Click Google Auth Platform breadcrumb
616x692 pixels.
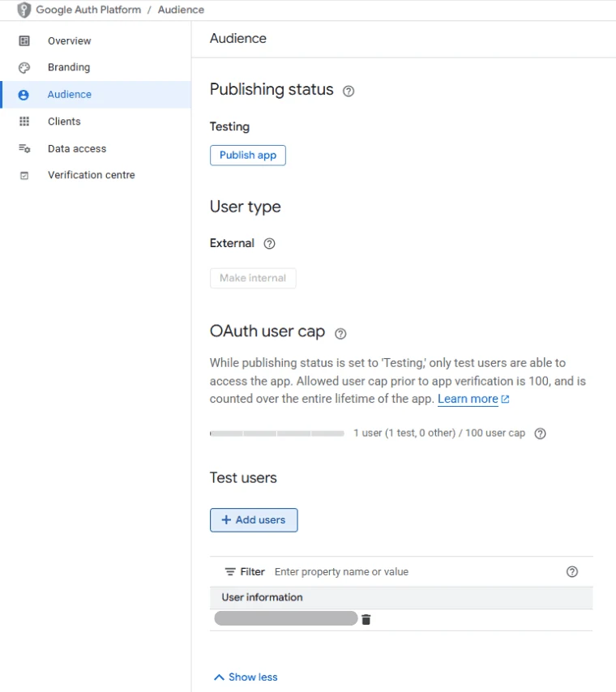[x=88, y=10]
